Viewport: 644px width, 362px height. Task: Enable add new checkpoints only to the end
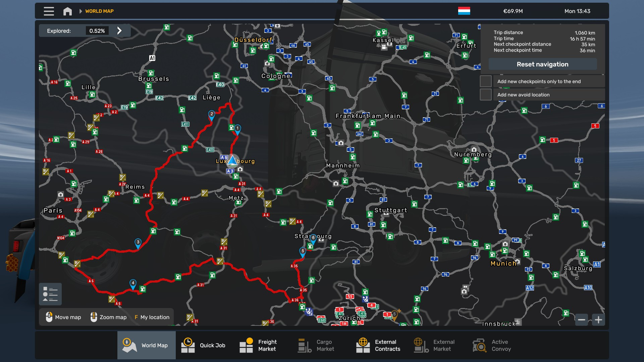[485, 81]
